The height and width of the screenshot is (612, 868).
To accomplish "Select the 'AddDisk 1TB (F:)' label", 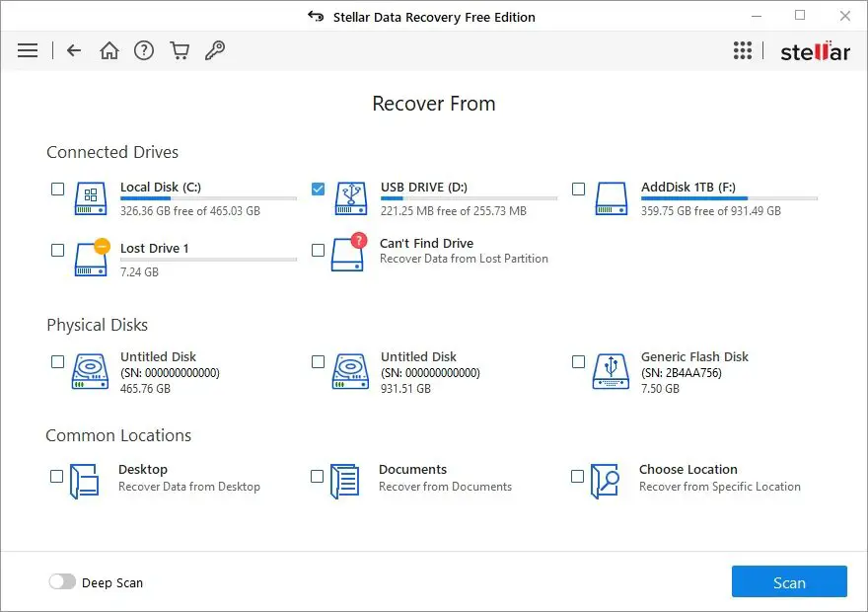I will click(688, 188).
